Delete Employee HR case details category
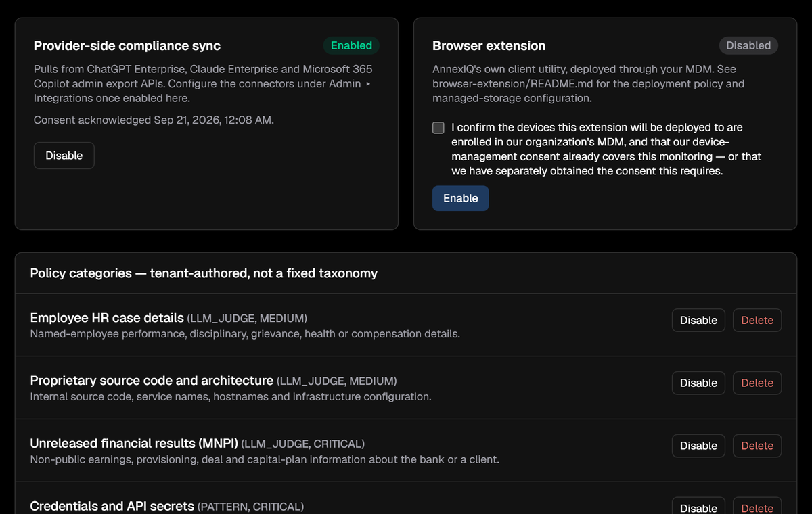Viewport: 812px width, 514px height. point(757,320)
